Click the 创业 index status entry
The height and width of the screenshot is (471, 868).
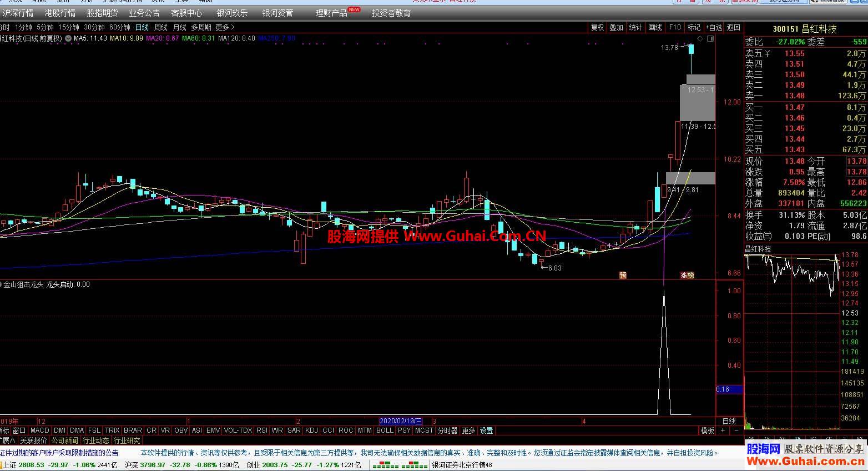click(304, 465)
